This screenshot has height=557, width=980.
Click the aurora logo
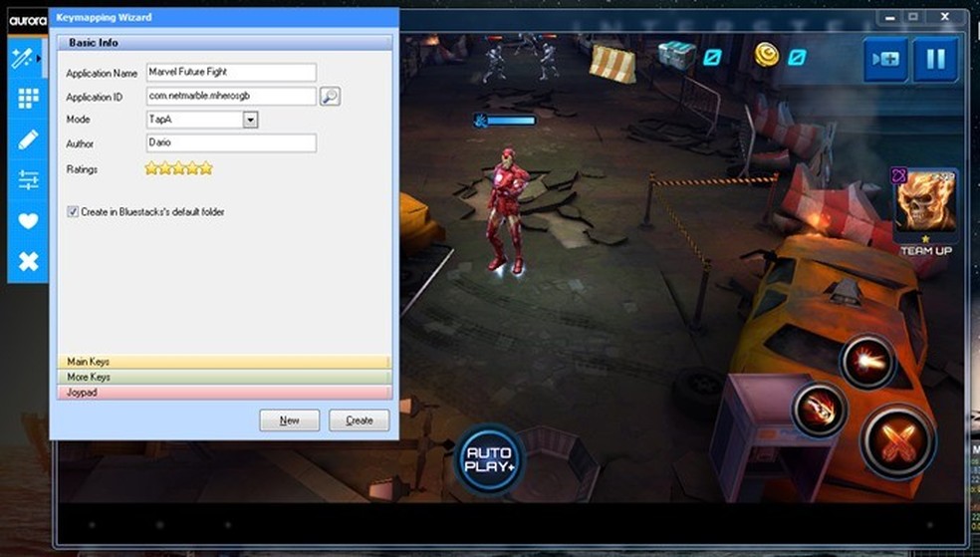point(28,21)
